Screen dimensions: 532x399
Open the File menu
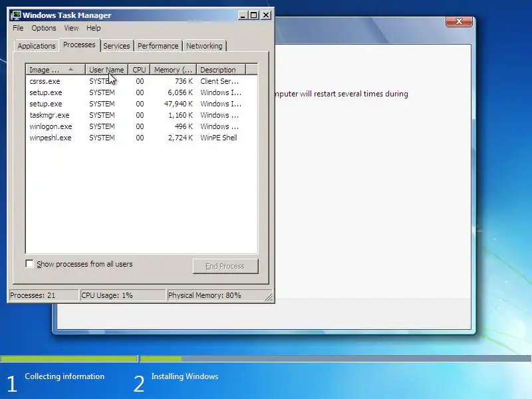[18, 28]
